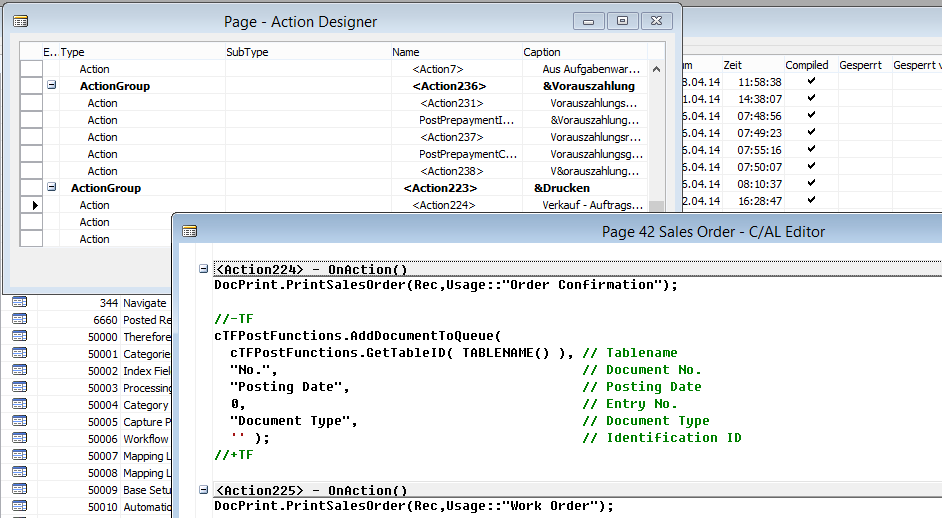Toggle Compiled checkmark for 11:58:38 row
Screen dimensions: 942x518
[x=811, y=81]
